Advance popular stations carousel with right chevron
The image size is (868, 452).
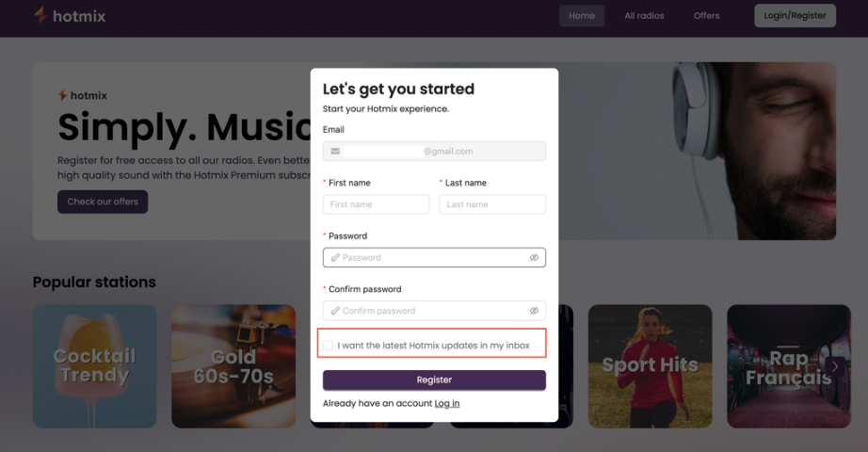pyautogui.click(x=835, y=366)
